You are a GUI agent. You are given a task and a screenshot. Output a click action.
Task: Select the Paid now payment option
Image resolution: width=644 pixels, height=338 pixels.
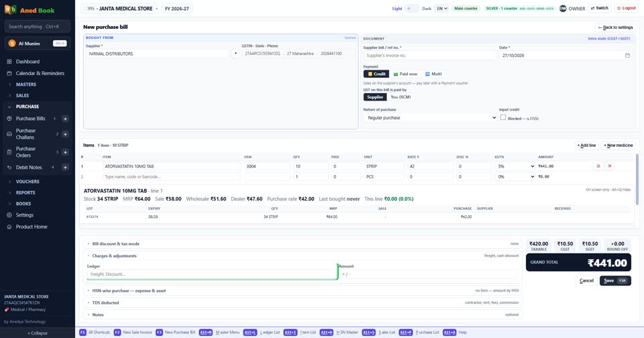[405, 74]
